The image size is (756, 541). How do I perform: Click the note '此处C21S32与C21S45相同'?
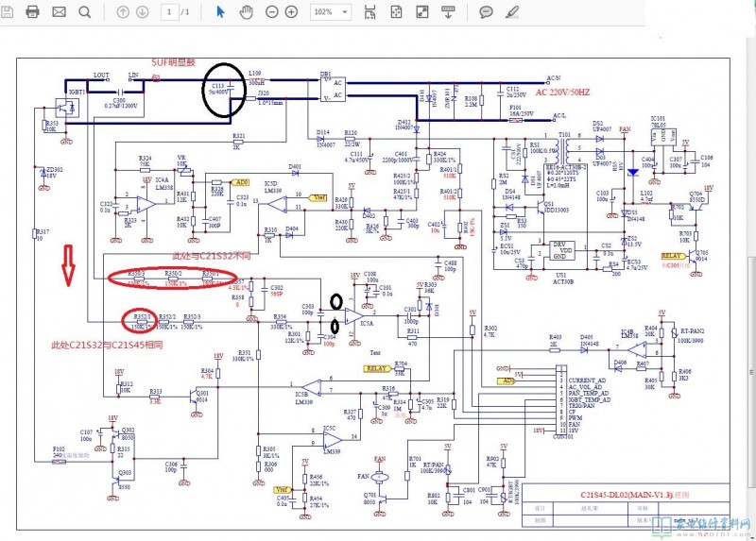[107, 345]
